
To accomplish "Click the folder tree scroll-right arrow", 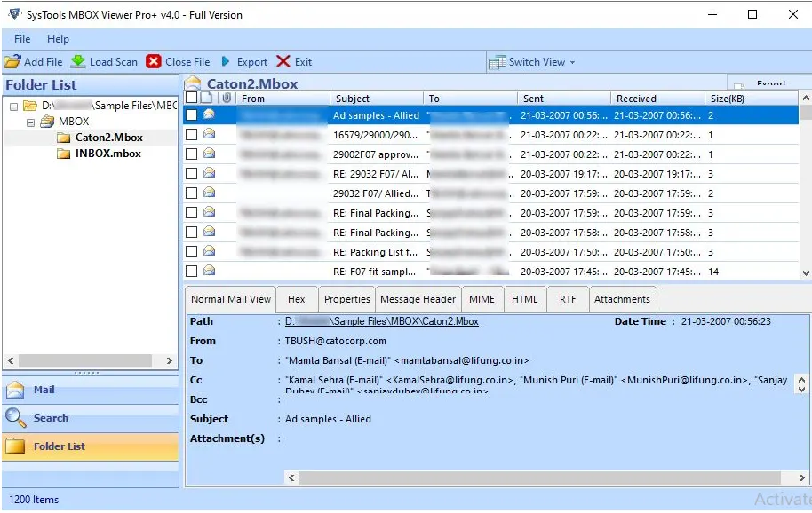I will tap(170, 360).
